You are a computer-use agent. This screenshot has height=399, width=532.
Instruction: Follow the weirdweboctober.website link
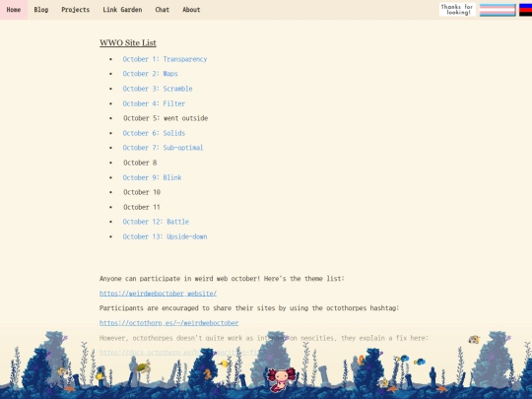(158, 294)
